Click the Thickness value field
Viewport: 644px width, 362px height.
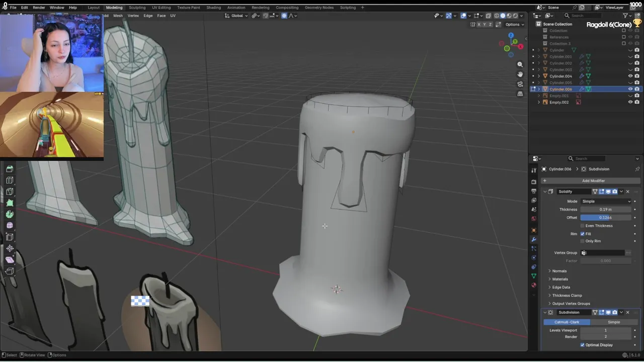pyautogui.click(x=606, y=209)
